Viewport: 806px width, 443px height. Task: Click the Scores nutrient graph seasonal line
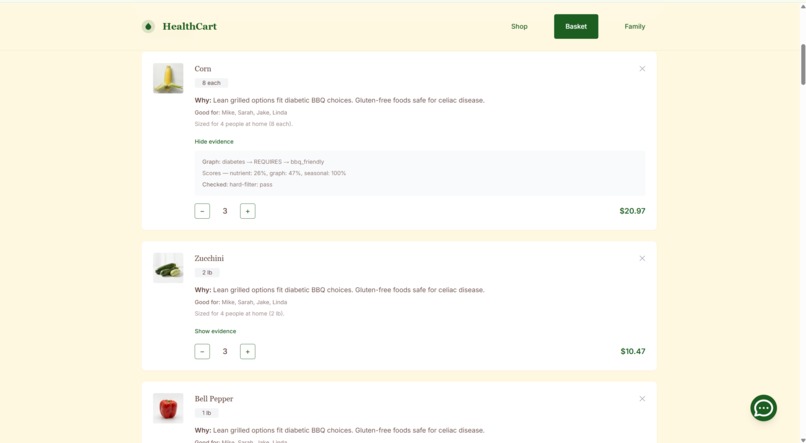(x=274, y=173)
